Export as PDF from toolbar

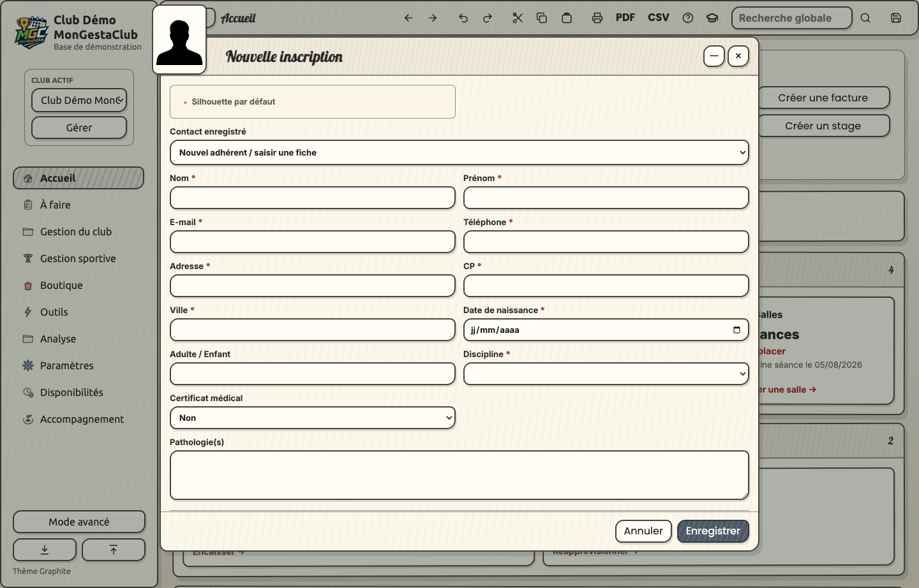coord(625,18)
